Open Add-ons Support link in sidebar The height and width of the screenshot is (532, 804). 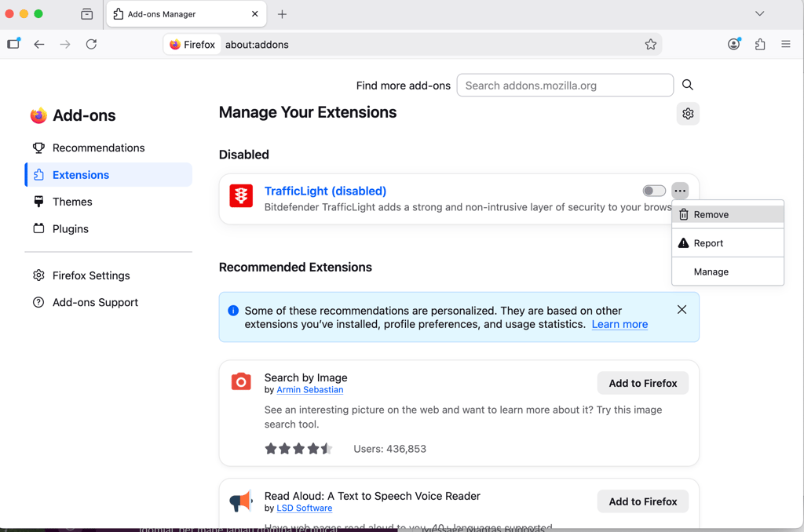tap(108, 302)
